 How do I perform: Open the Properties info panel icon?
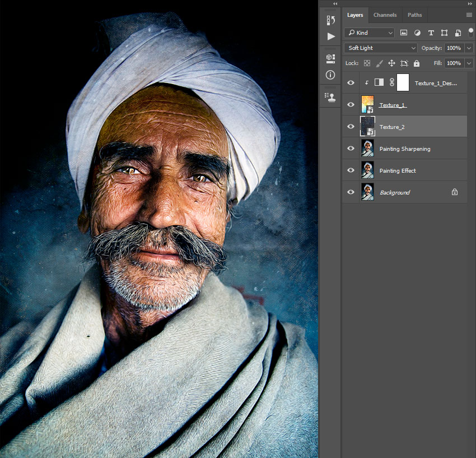(x=330, y=75)
